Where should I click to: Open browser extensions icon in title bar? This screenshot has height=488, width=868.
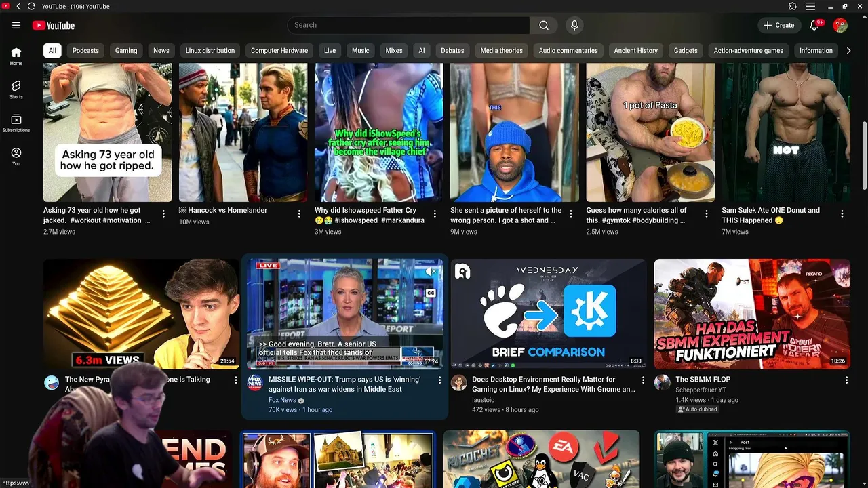[793, 6]
